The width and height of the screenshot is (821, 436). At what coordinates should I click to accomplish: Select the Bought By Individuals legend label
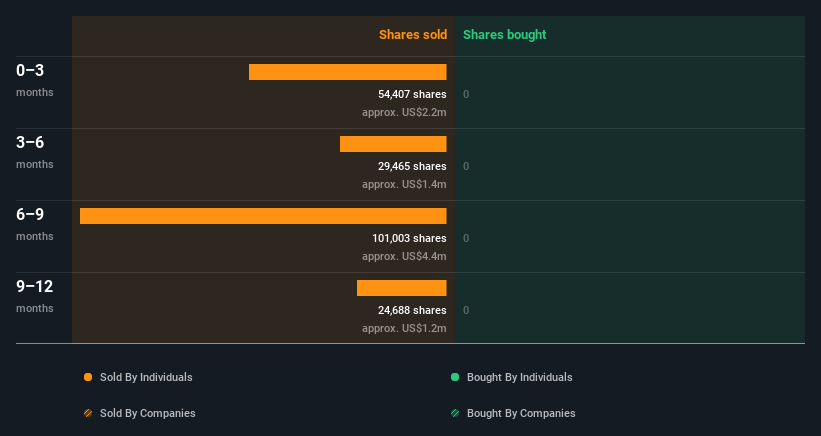tap(519, 377)
